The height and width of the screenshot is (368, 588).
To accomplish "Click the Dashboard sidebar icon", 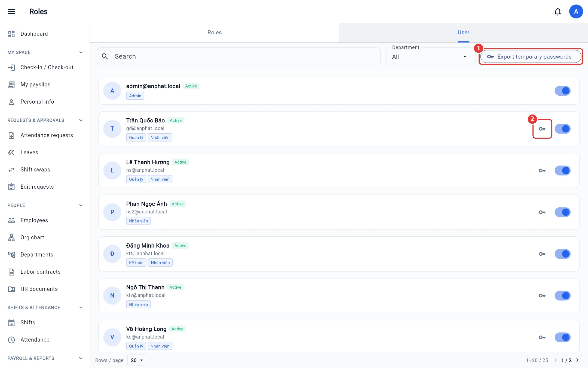I will tap(11, 34).
